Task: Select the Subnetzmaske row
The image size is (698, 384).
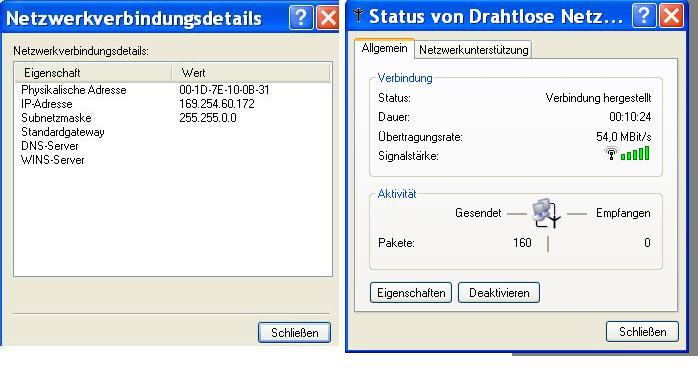Action: (x=173, y=118)
